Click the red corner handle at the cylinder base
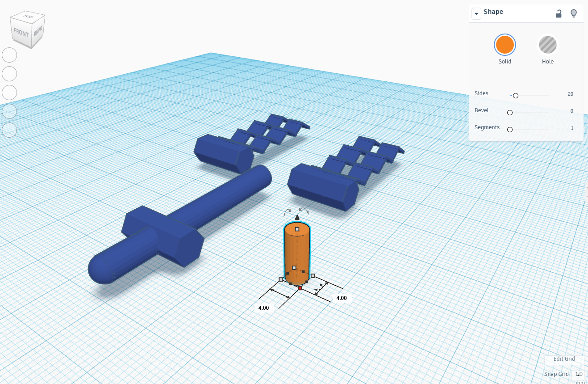The image size is (588, 384). [x=300, y=288]
